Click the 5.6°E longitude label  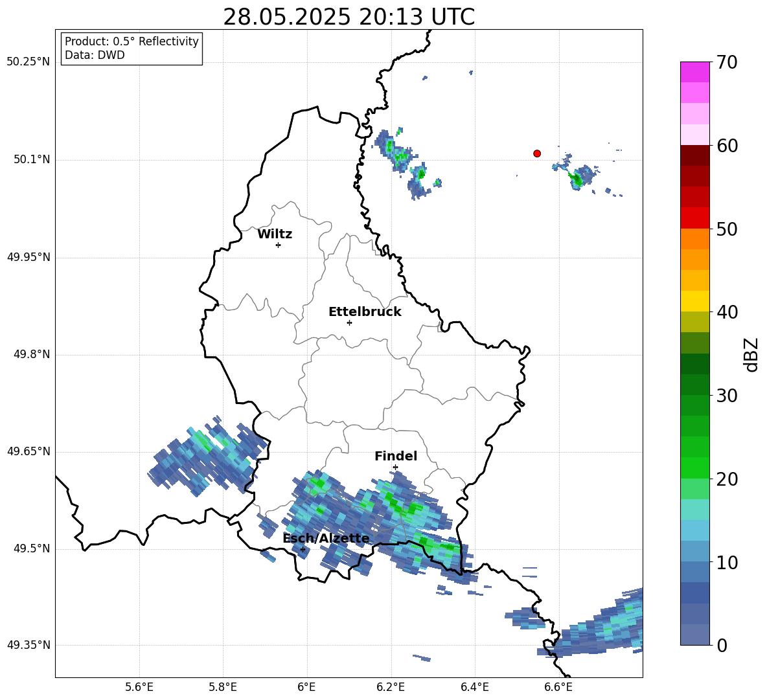click(139, 687)
